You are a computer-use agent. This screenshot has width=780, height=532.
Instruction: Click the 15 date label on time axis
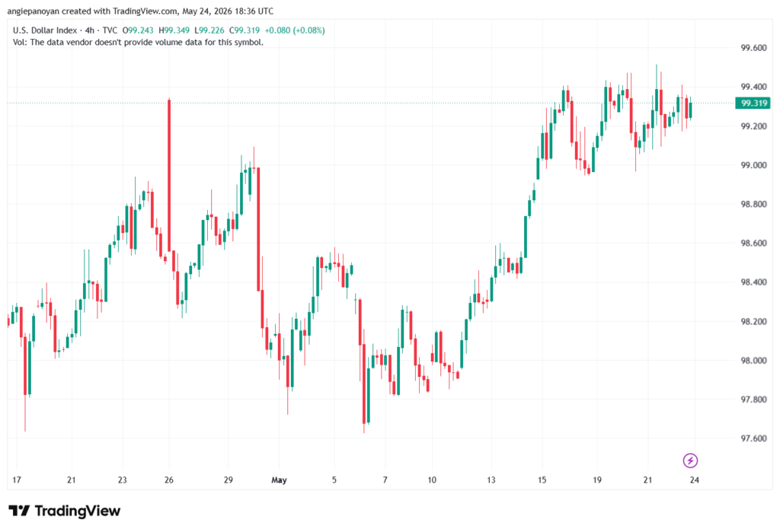[x=542, y=479]
